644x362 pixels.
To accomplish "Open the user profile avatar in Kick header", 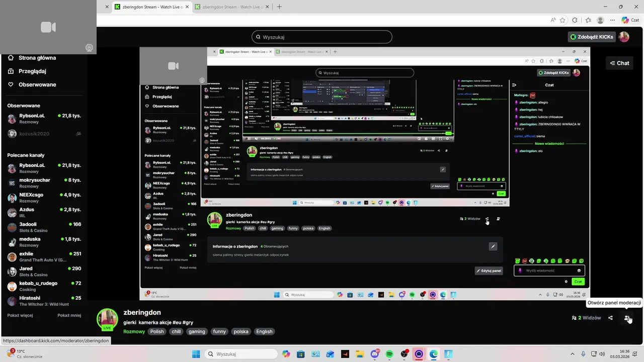I will click(624, 37).
